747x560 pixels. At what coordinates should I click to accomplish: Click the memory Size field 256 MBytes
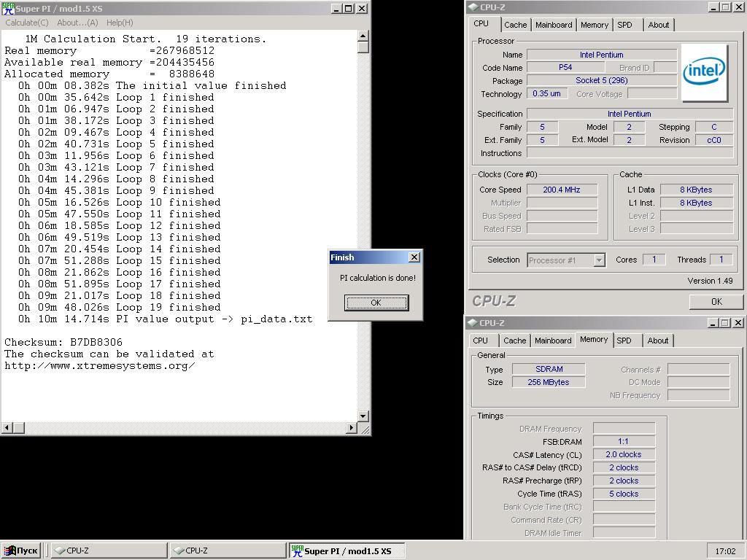coord(549,382)
